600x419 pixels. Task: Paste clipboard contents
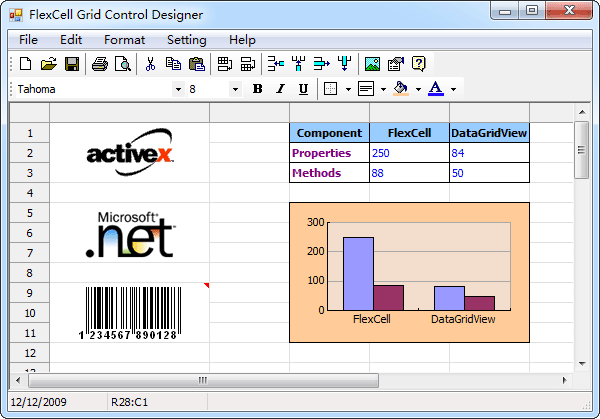(x=197, y=64)
